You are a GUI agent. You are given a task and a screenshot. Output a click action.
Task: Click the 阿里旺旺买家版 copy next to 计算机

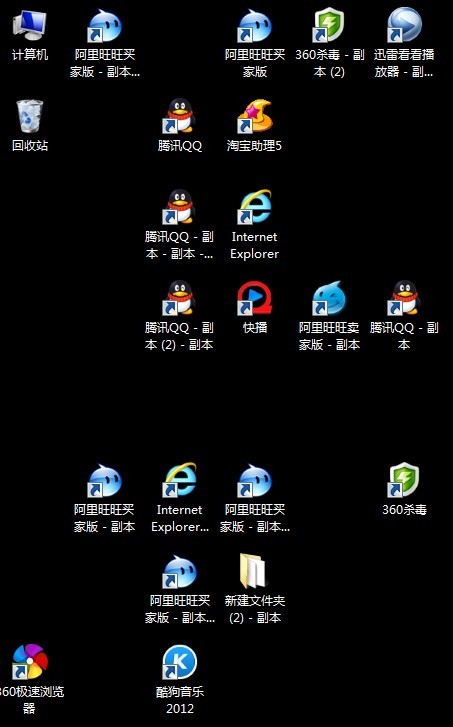[x=105, y=43]
